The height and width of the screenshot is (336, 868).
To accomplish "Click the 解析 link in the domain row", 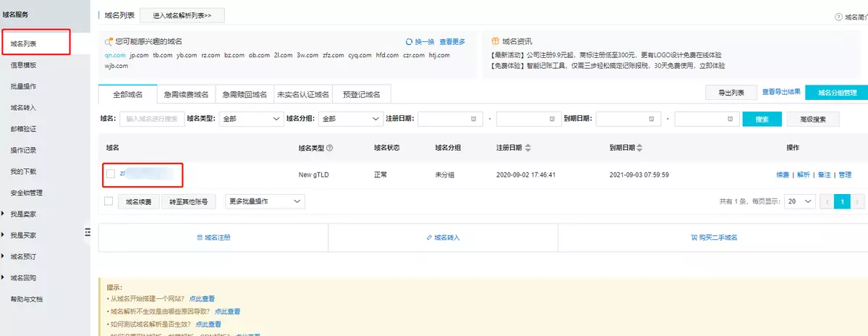I will click(804, 175).
